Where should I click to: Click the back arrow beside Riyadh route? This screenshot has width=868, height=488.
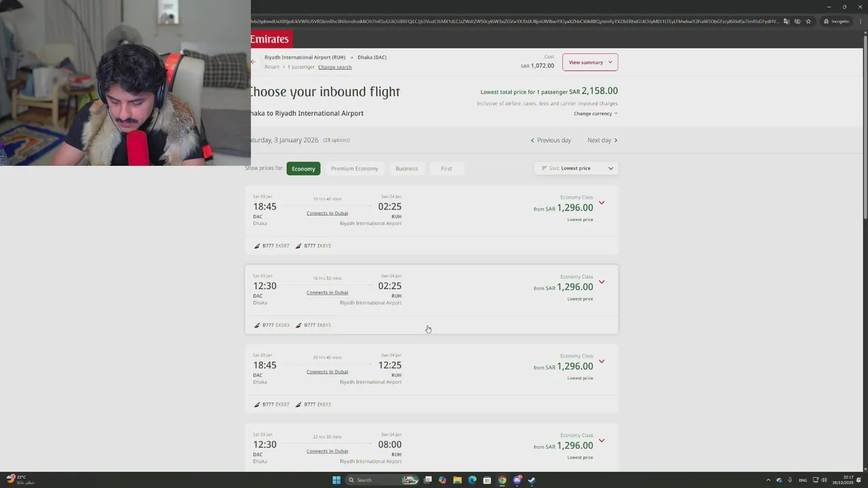tap(254, 62)
